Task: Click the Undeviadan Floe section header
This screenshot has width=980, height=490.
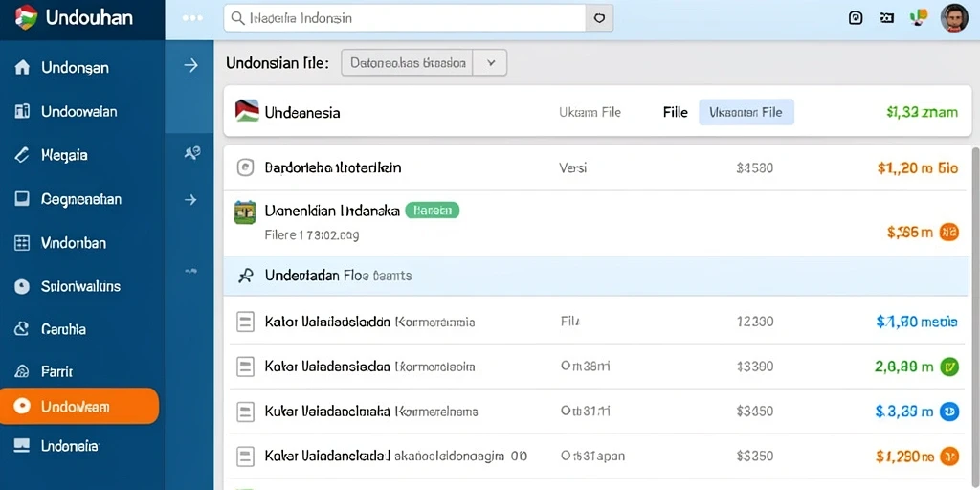Action: point(597,276)
